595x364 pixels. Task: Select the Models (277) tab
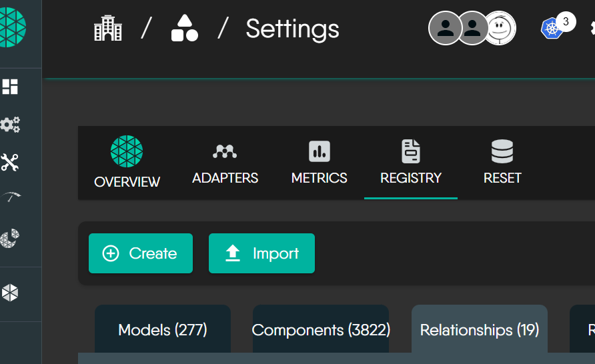tap(163, 330)
